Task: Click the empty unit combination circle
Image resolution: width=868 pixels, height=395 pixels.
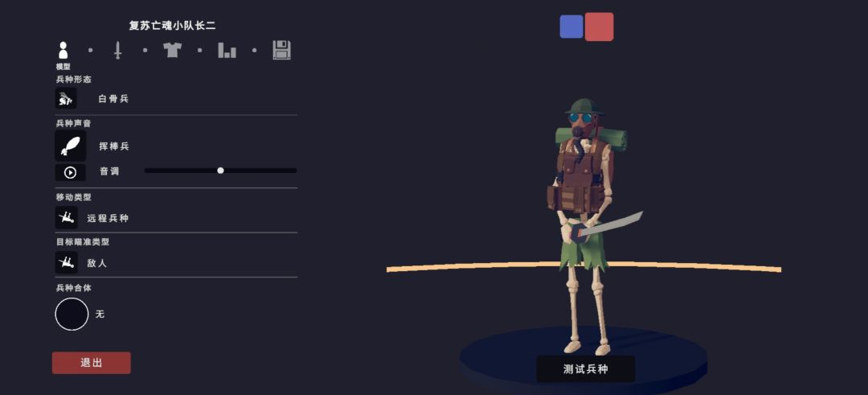Action: pos(72,314)
